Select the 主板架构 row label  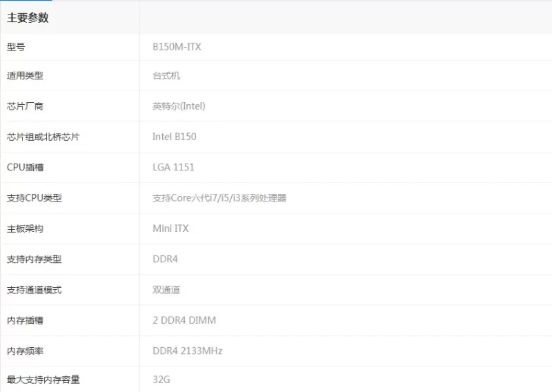[25, 228]
